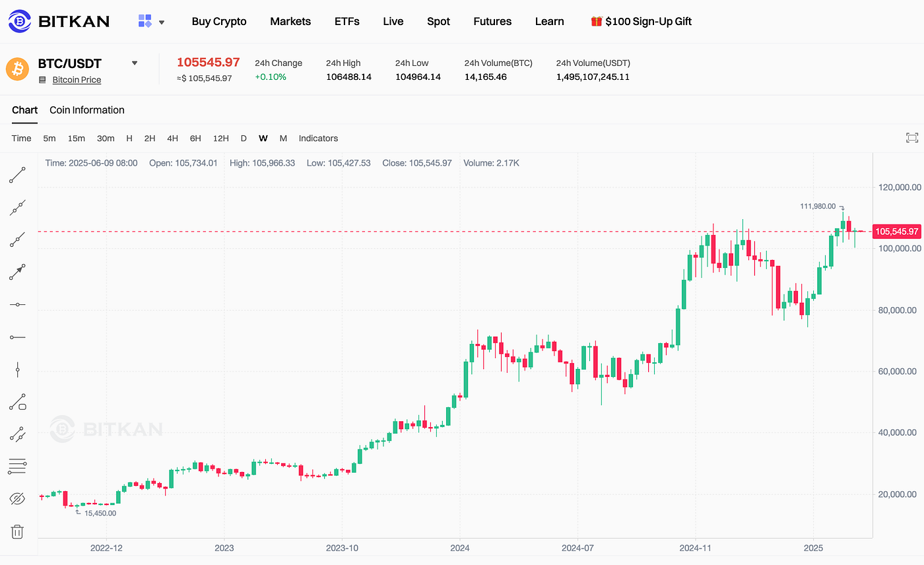Switch to Coin Information tab
The width and height of the screenshot is (924, 565).
tap(87, 110)
